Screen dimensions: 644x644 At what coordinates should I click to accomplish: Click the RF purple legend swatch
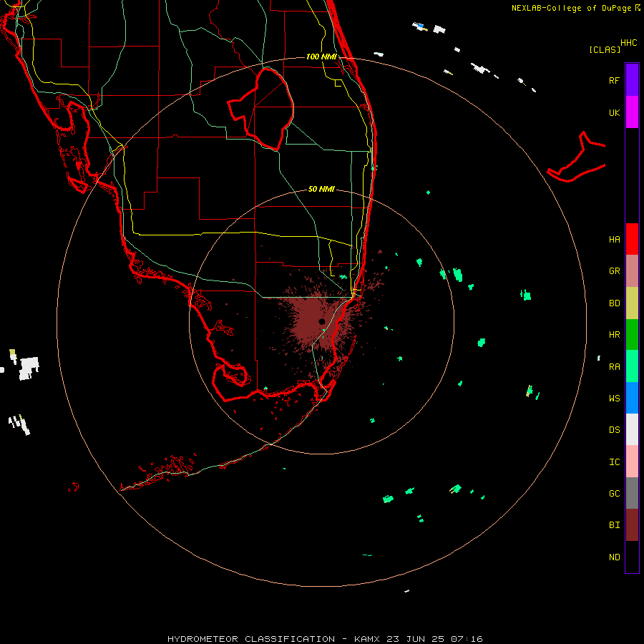click(632, 80)
